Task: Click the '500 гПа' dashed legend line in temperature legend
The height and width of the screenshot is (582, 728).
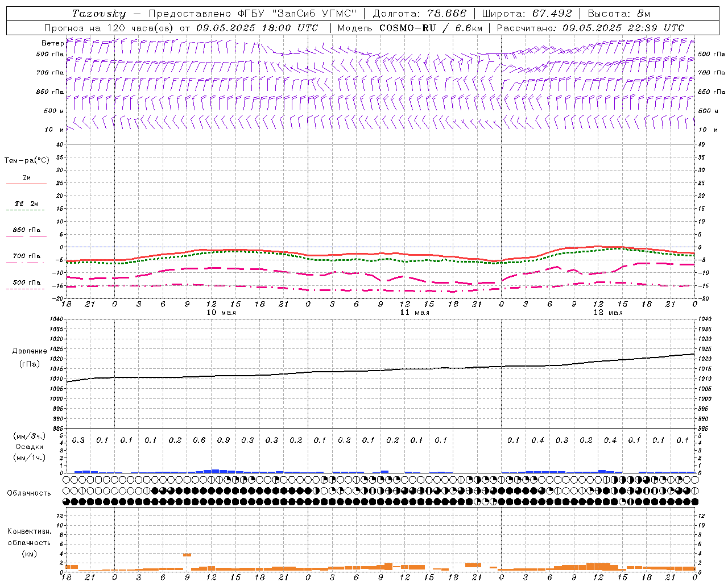Action: (x=25, y=289)
